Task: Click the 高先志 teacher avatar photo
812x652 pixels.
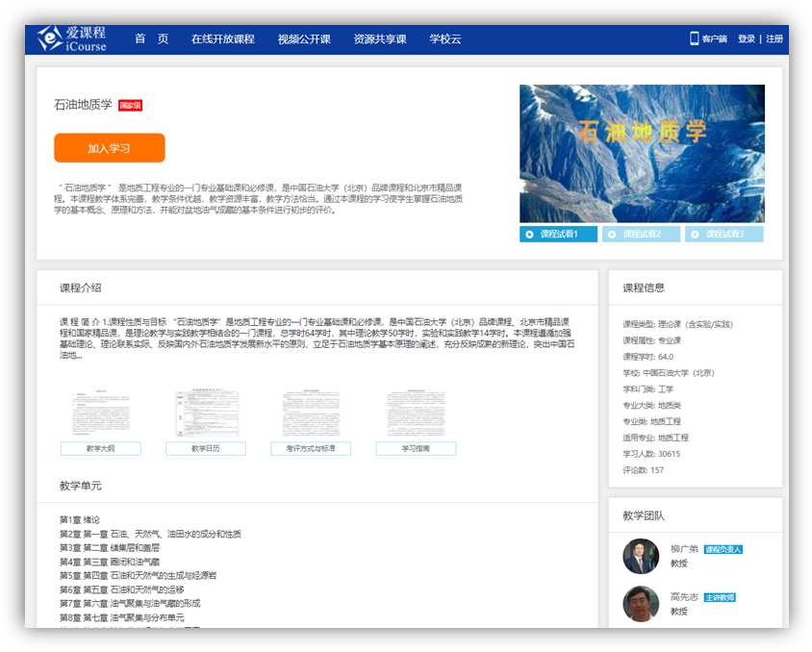Action: [x=641, y=603]
